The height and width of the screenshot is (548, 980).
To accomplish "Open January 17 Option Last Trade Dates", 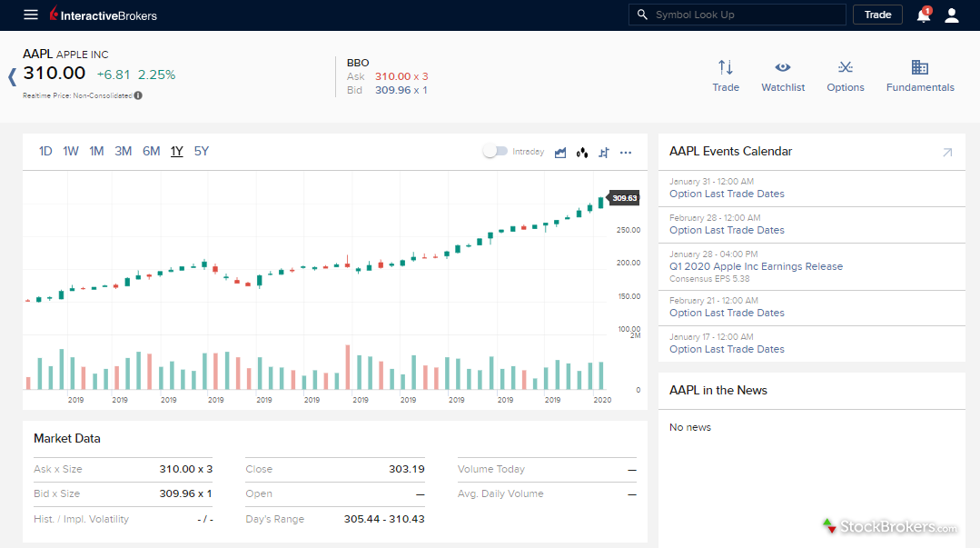I will click(x=727, y=349).
